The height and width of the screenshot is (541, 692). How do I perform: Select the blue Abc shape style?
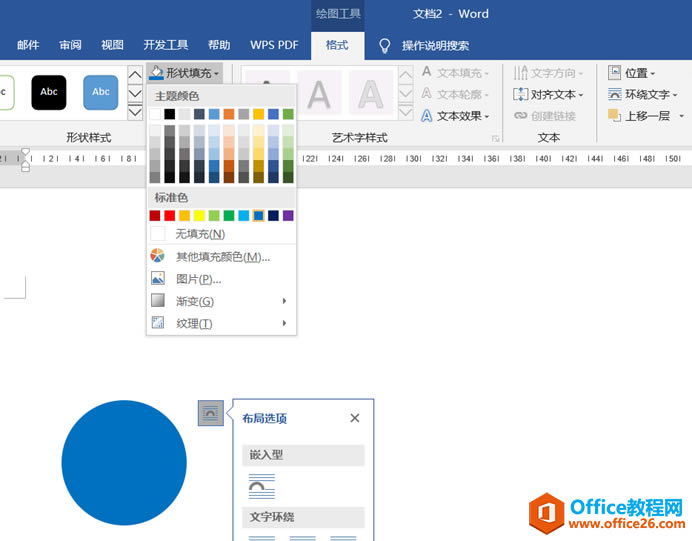101,92
